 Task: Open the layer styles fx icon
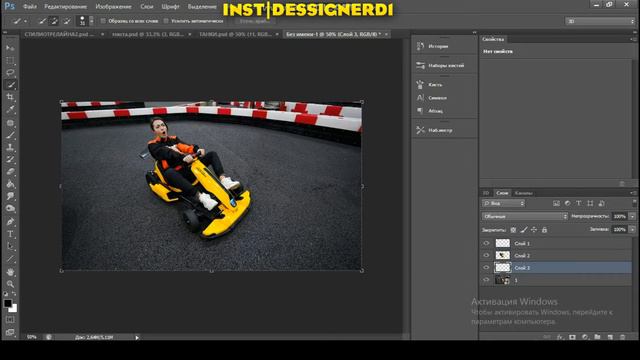coord(560,337)
